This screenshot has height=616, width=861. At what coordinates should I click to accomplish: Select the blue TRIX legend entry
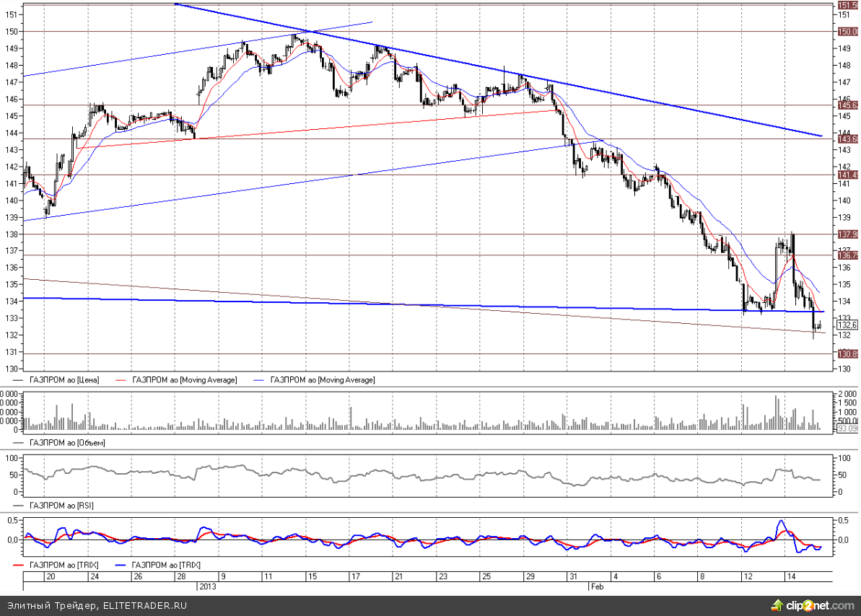tap(167, 564)
